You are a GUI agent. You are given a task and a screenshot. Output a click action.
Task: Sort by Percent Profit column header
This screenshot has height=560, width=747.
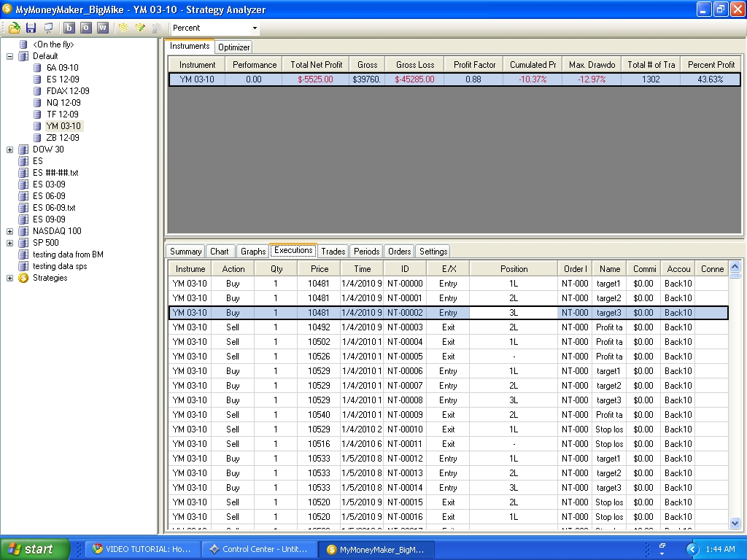[711, 65]
